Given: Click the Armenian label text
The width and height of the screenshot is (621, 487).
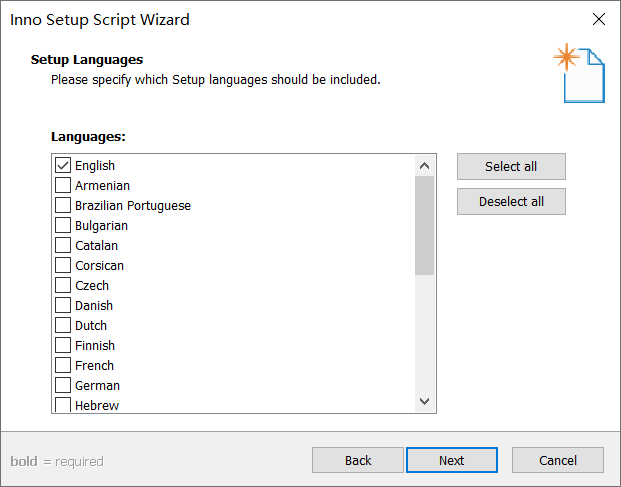Looking at the screenshot, I should [103, 185].
